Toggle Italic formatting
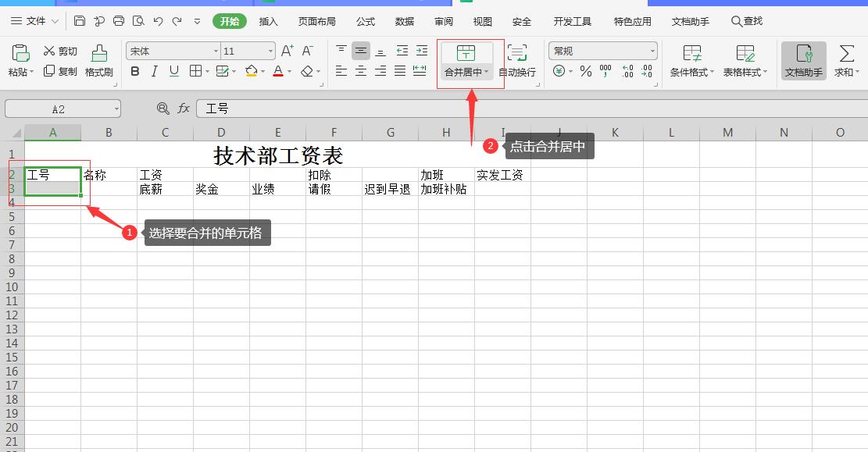Image resolution: width=868 pixels, height=452 pixels. point(154,71)
